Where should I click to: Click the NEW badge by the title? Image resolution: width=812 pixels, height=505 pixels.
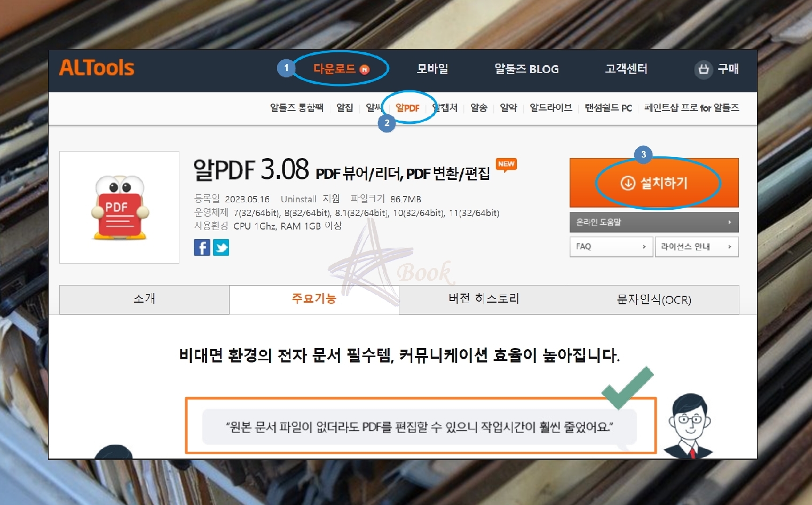506,164
